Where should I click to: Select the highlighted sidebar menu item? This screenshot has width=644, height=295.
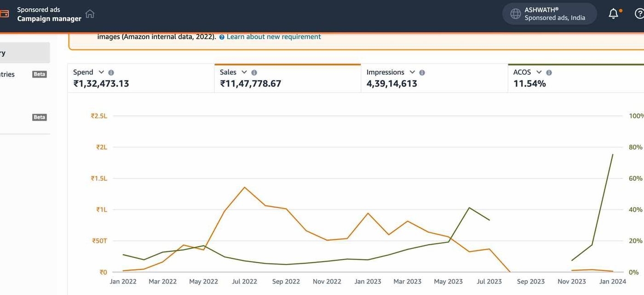pyautogui.click(x=25, y=53)
